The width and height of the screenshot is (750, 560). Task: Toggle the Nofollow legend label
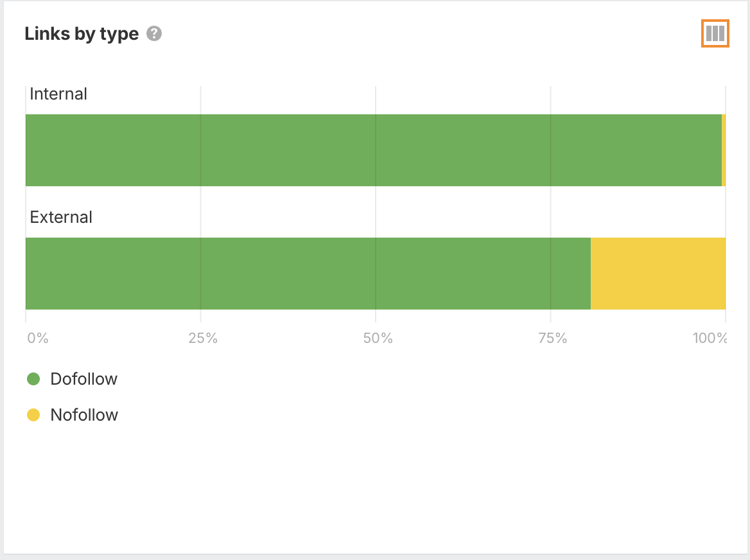click(84, 415)
